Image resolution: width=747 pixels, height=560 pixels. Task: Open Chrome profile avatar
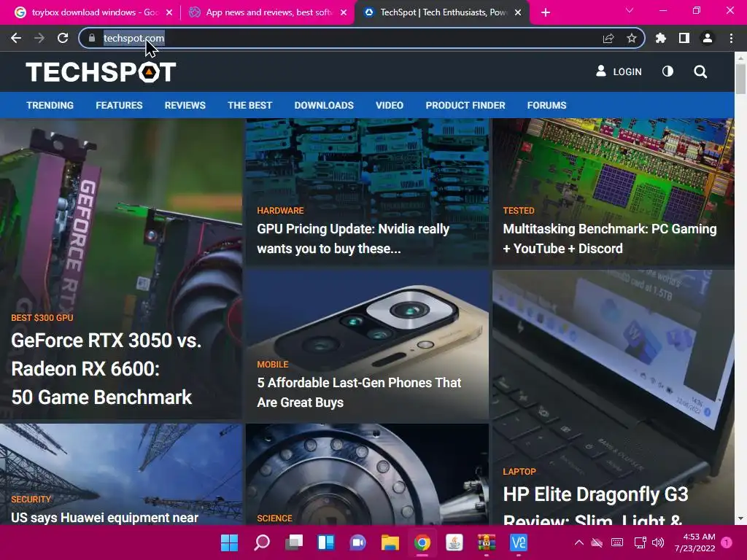[708, 38]
